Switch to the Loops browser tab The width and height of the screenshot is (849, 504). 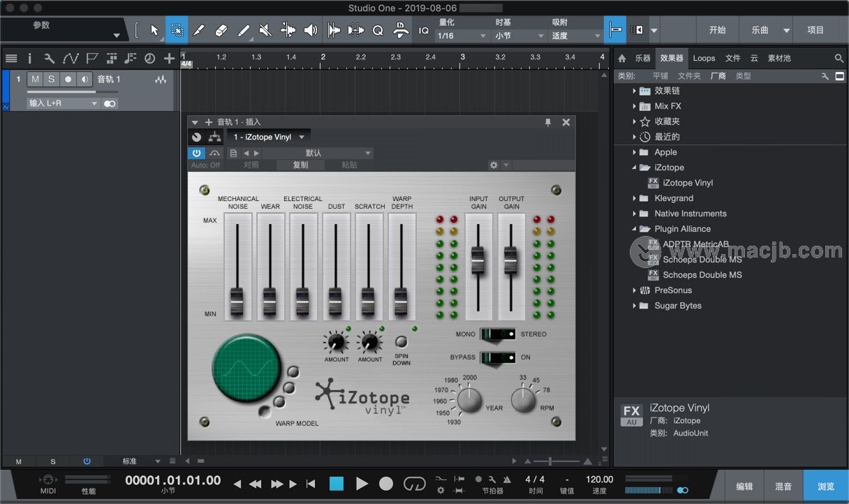click(704, 59)
